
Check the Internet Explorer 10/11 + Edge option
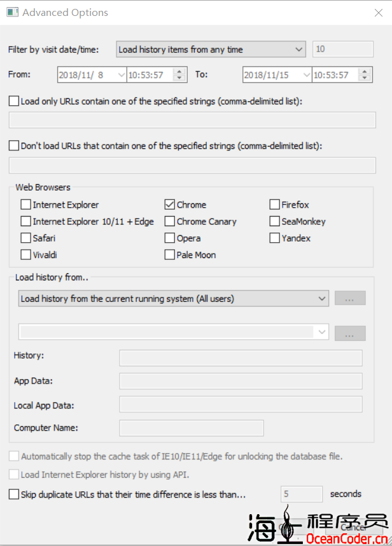click(x=26, y=222)
